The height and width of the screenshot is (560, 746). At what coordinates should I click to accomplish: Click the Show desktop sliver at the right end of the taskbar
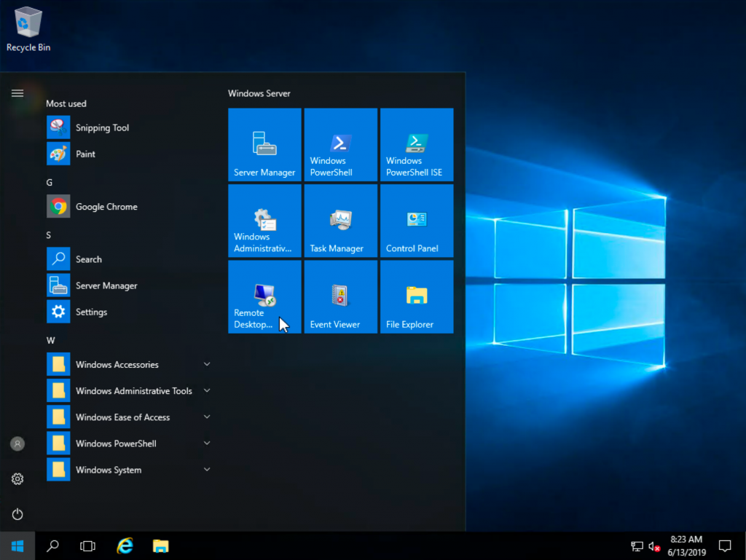point(744,546)
